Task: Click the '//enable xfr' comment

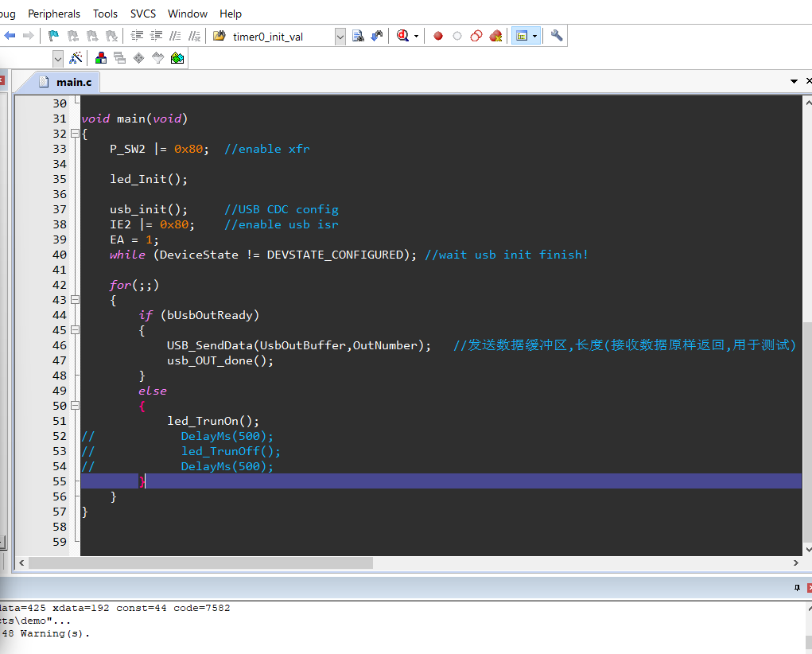Action: pos(267,150)
